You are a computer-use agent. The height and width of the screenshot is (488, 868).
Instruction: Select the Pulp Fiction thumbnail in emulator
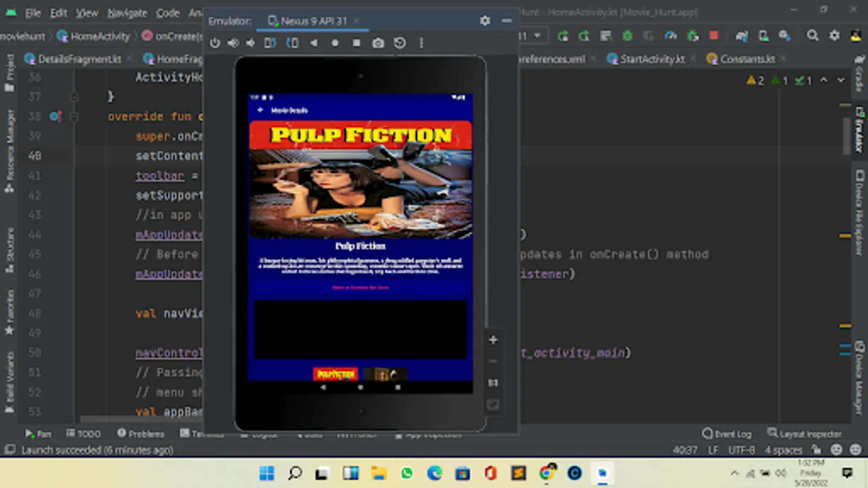pyautogui.click(x=336, y=374)
